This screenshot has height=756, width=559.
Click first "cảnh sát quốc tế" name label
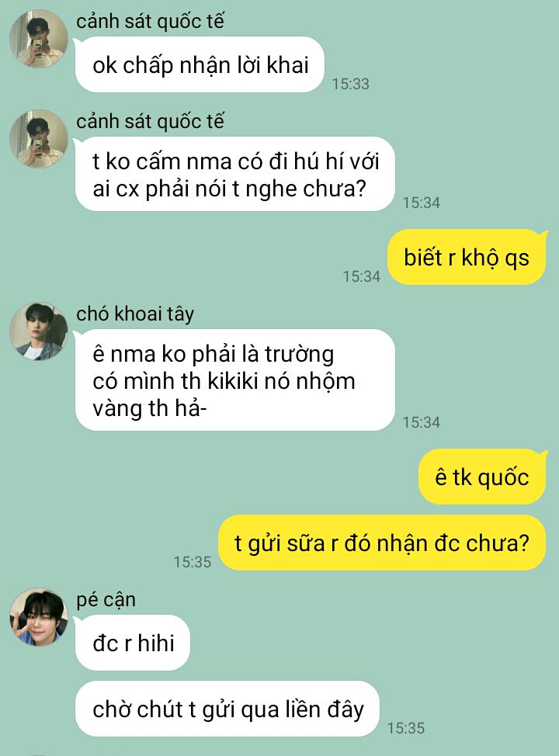click(x=150, y=22)
